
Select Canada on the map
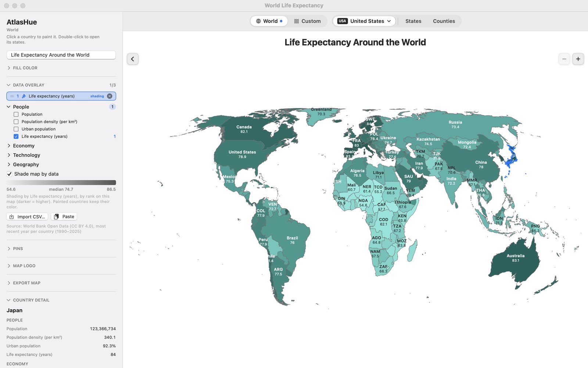(244, 129)
